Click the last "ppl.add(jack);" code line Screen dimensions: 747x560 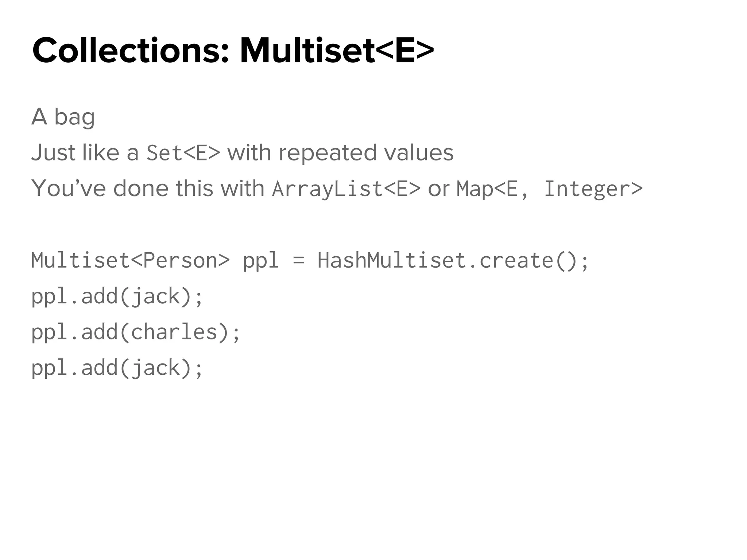pos(117,368)
